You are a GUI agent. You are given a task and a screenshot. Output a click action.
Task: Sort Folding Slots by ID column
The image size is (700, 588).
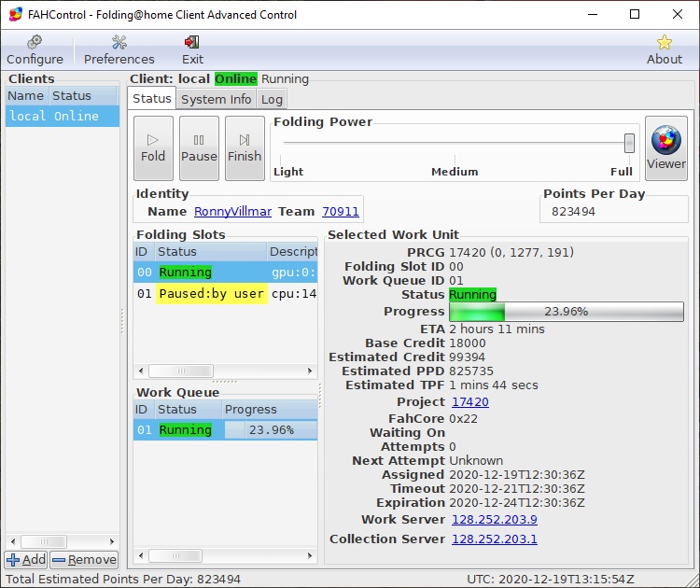point(144,252)
